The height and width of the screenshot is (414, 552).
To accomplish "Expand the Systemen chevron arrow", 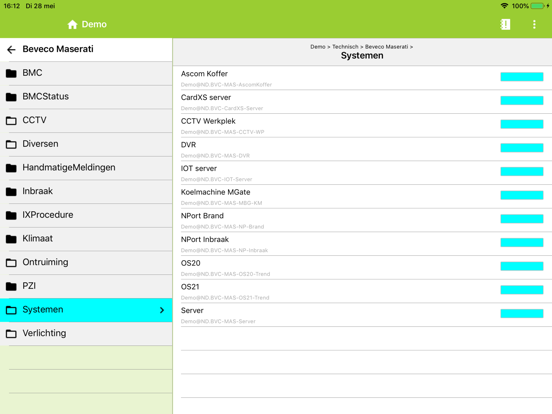I will (x=162, y=310).
